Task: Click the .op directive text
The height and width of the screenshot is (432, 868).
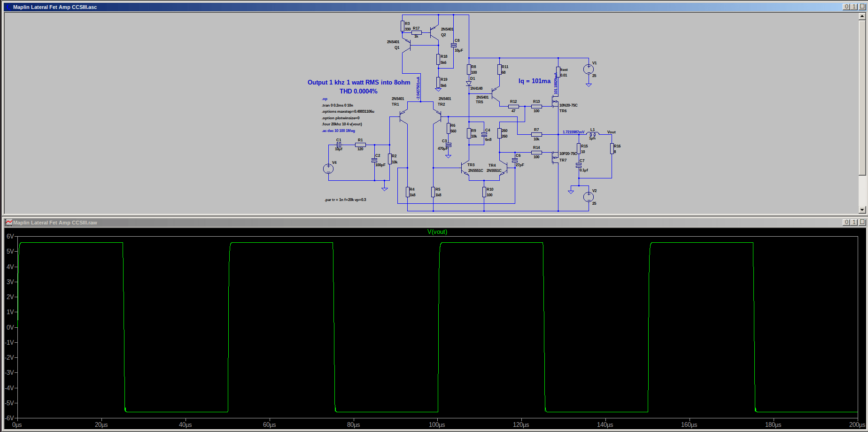Action: tap(325, 99)
